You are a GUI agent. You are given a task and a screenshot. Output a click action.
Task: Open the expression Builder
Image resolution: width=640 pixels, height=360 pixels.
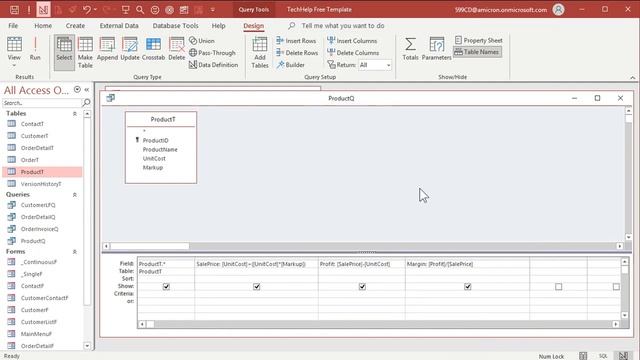pyautogui.click(x=290, y=64)
